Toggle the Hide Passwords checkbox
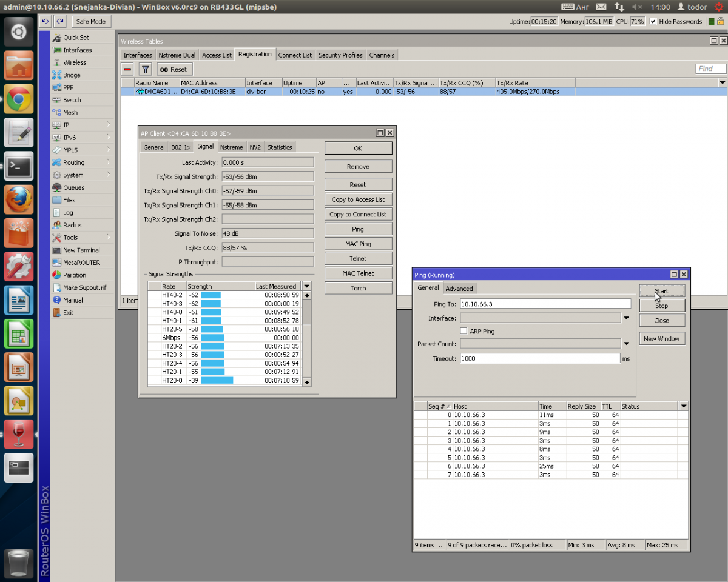 (653, 21)
